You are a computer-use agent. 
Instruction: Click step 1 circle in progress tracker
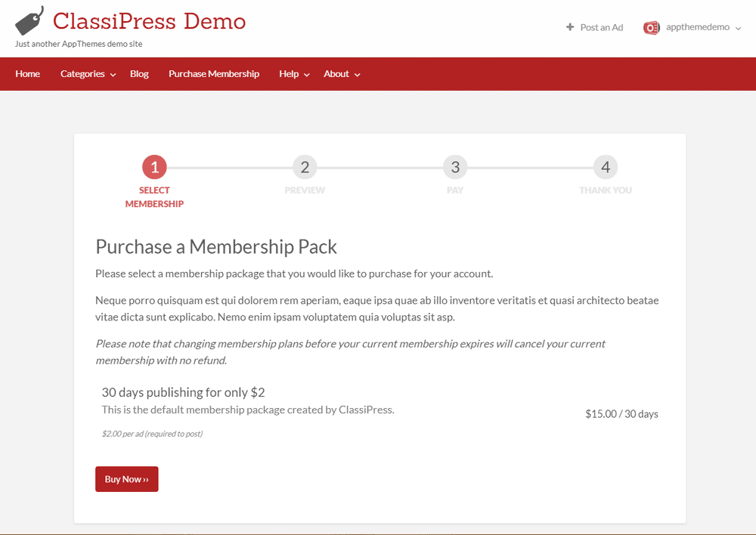(x=154, y=167)
